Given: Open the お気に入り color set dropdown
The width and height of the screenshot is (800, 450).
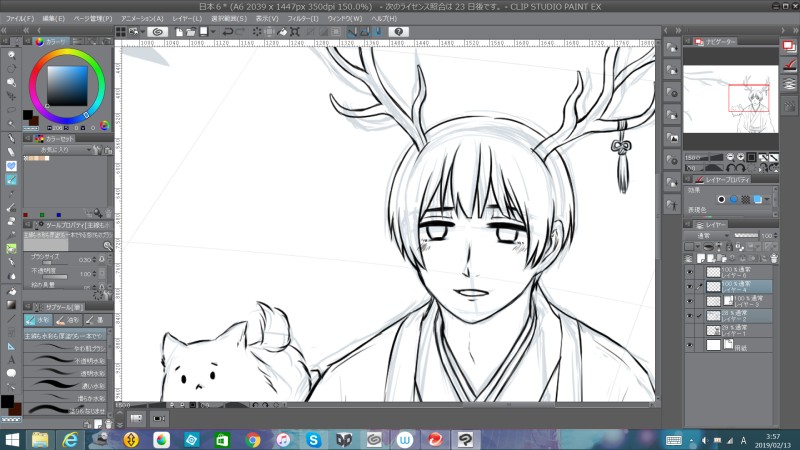Looking at the screenshot, I should pyautogui.click(x=58, y=150).
